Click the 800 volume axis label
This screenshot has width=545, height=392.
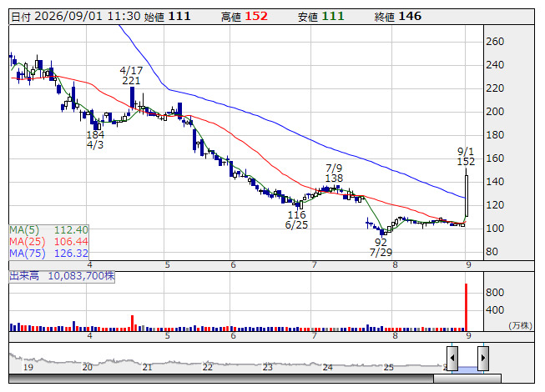tap(495, 293)
